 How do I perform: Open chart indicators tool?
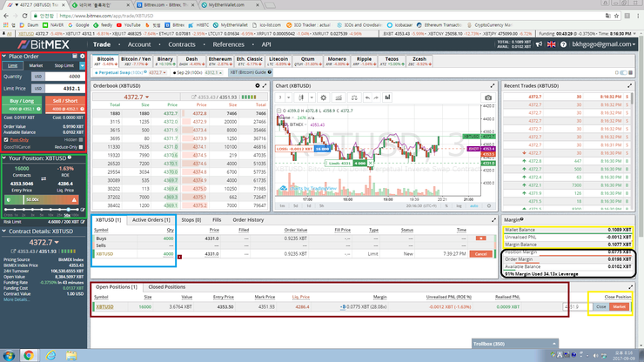339,97
